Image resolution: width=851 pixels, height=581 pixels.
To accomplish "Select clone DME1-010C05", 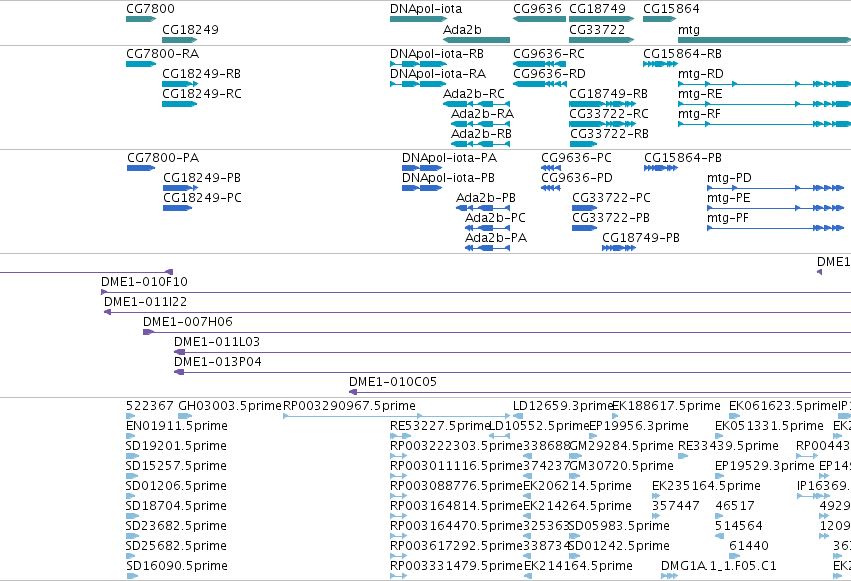I will pyautogui.click(x=393, y=382).
